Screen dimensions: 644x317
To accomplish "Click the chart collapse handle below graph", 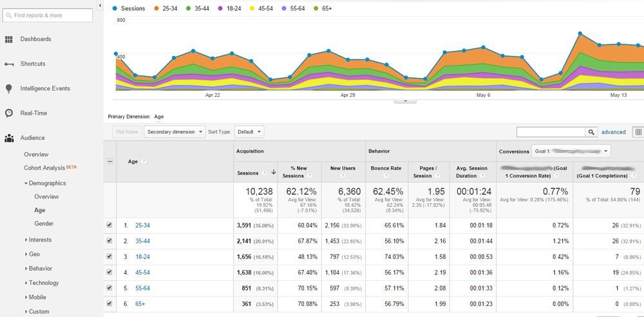I will point(405,101).
